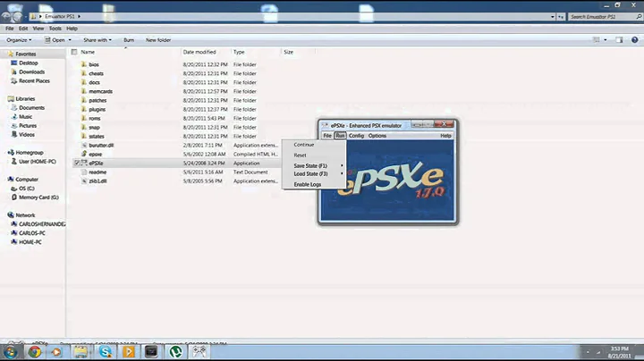Open the ePSXe File menu
The image size is (644, 361).
click(327, 136)
